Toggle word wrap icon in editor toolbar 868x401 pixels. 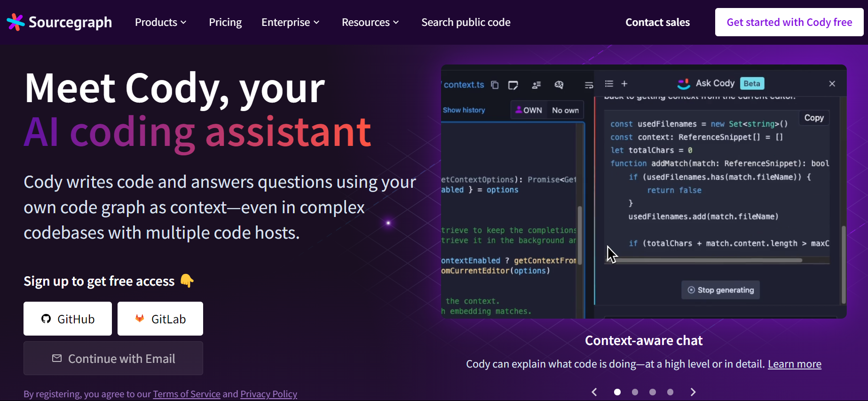(x=588, y=85)
